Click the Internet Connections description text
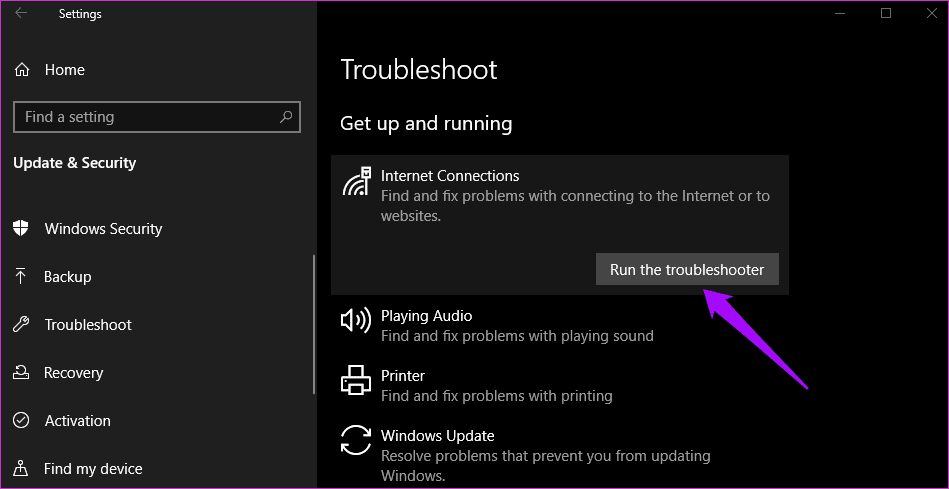Image resolution: width=949 pixels, height=489 pixels. pos(575,206)
